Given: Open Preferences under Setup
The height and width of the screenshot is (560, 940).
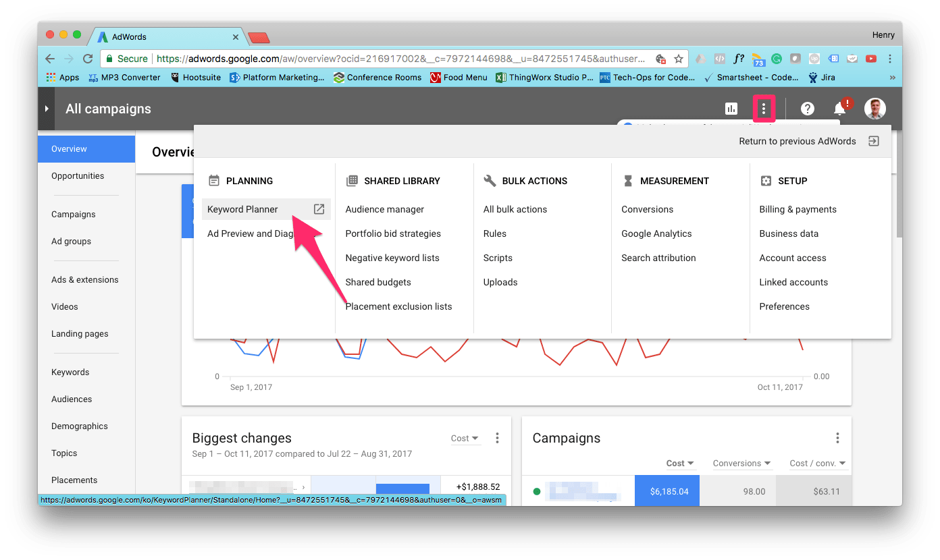Looking at the screenshot, I should 784,306.
